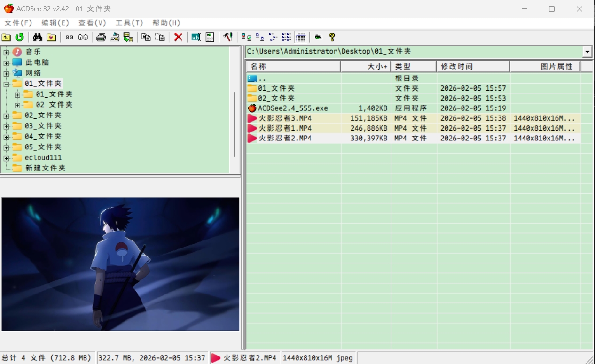Click the up-one-level folder icon
Image resolution: width=595 pixels, height=364 pixels.
click(6, 37)
